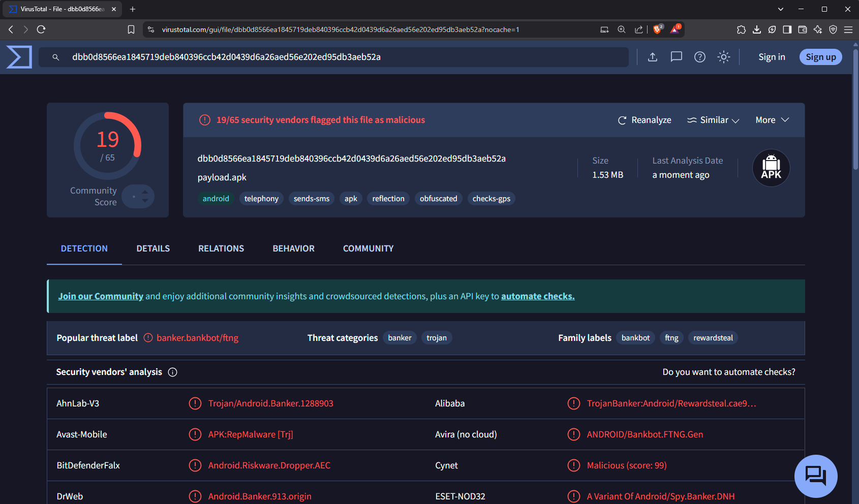Open browser downloads icon
Image resolution: width=859 pixels, height=504 pixels.
(x=757, y=29)
